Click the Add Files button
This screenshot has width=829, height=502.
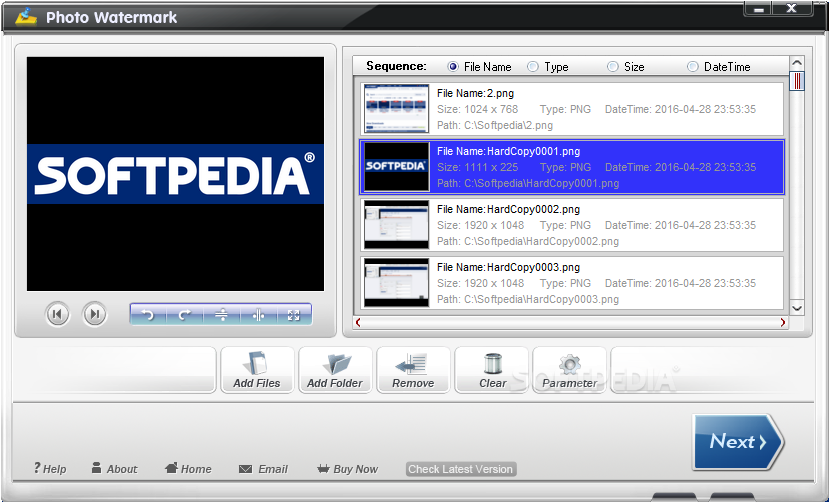point(257,370)
